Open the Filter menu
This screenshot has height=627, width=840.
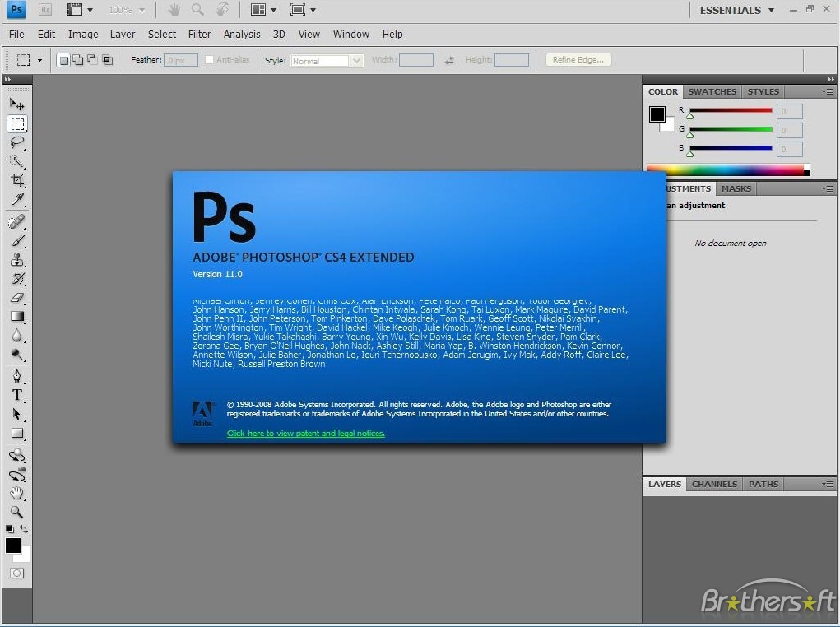(x=198, y=34)
